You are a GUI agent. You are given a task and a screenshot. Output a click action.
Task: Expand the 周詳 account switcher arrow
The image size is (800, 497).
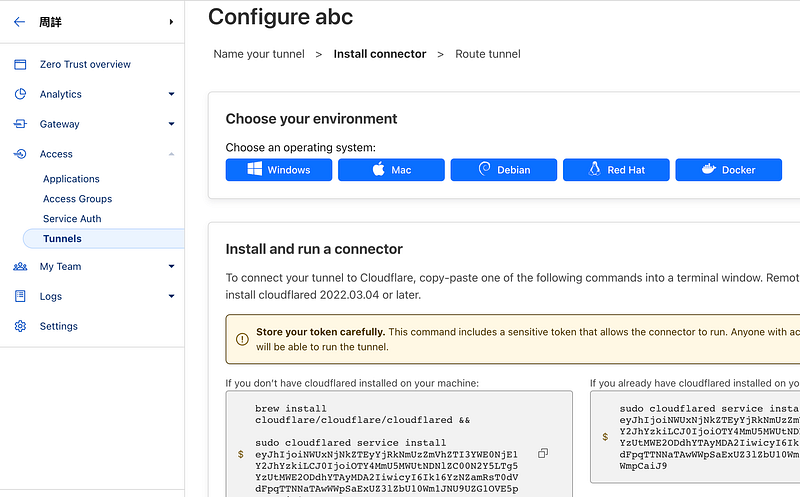click(x=171, y=22)
